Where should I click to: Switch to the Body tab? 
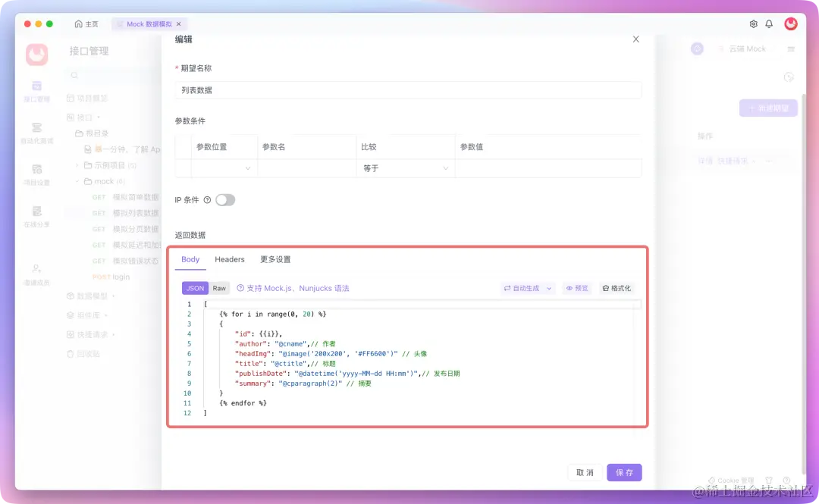pyautogui.click(x=190, y=259)
